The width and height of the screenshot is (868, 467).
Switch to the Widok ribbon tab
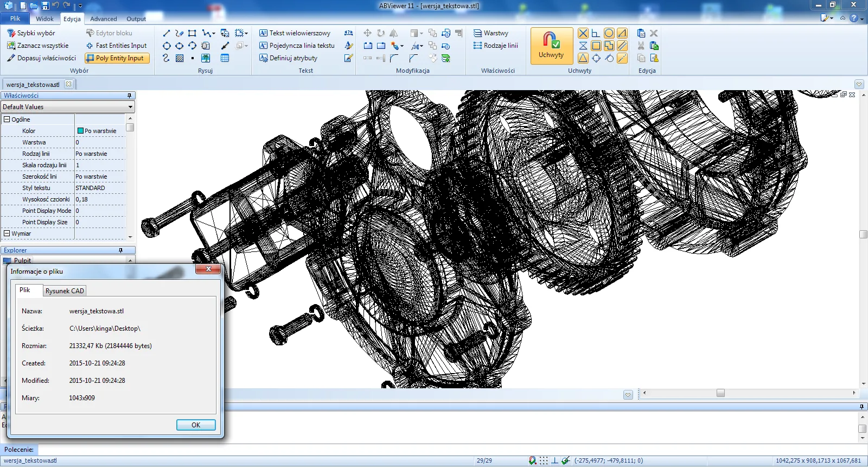44,18
